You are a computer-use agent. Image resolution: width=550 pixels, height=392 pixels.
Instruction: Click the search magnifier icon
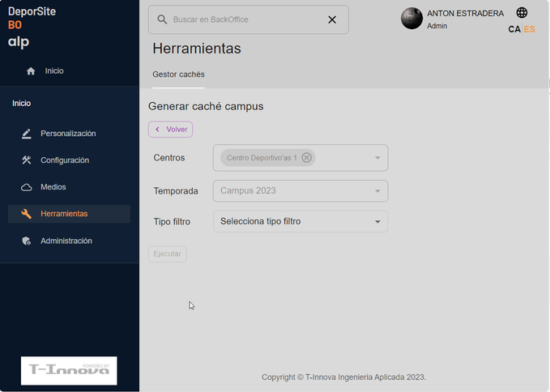click(x=162, y=19)
